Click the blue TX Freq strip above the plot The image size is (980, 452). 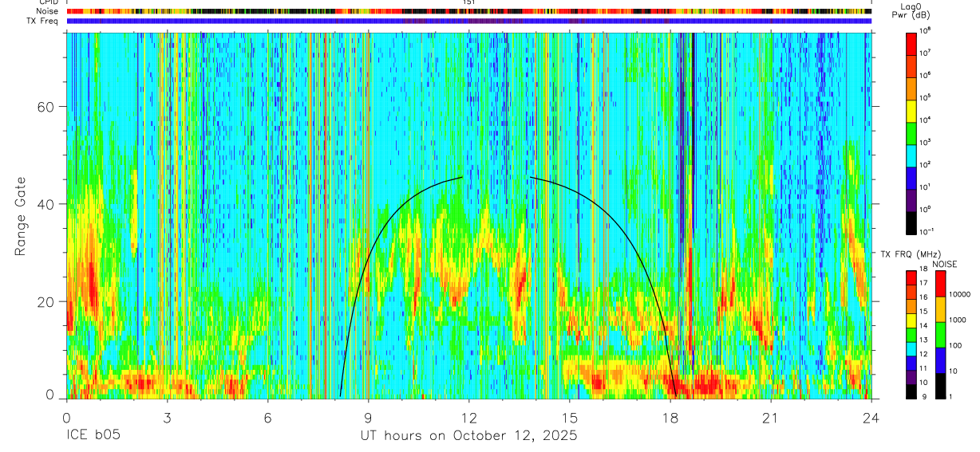pyautogui.click(x=469, y=22)
